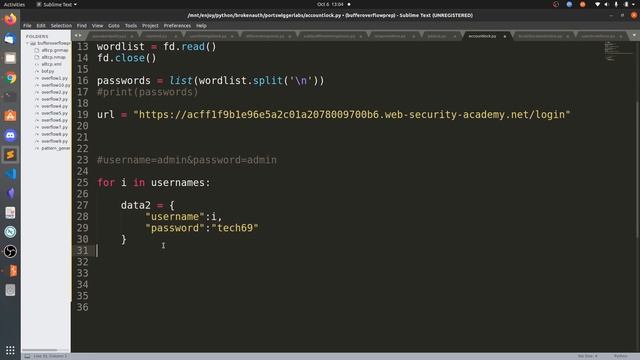The image size is (640, 360).
Task: Launch Thunderbird mail from the dock
Action: [10, 39]
